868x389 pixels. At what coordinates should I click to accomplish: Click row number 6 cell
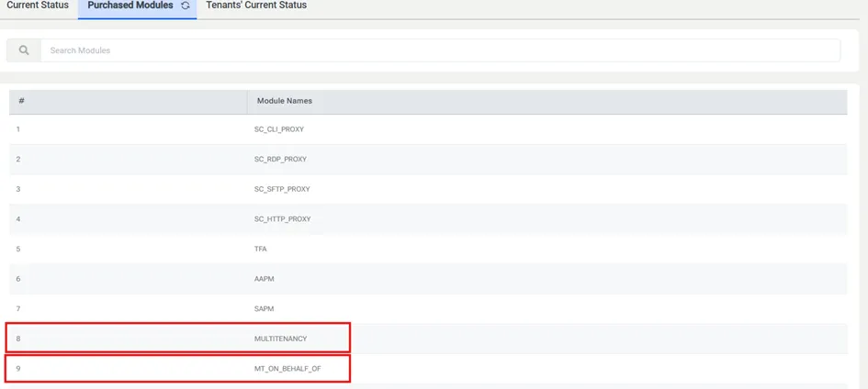coord(129,279)
